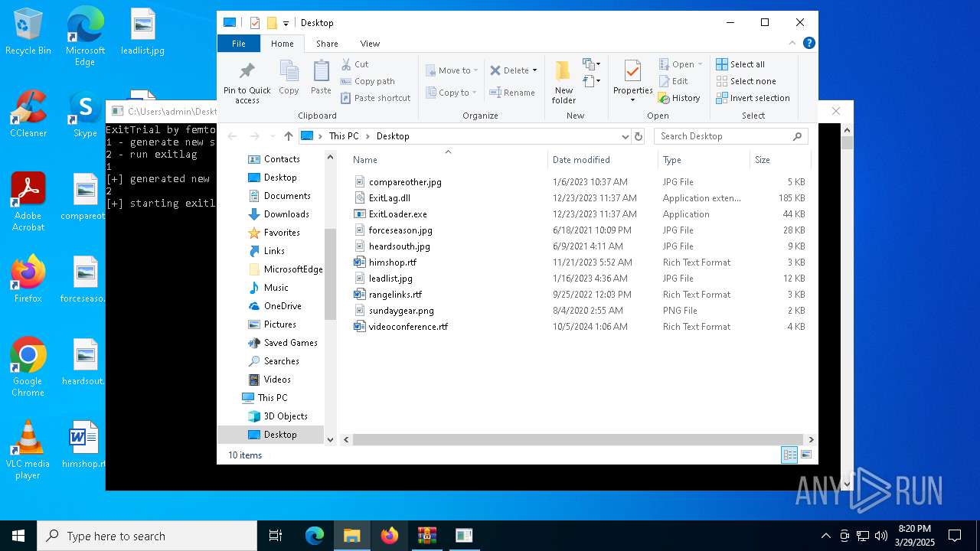Click the Refresh button in address bar
Viewport: 980px width, 551px height.
coord(639,136)
